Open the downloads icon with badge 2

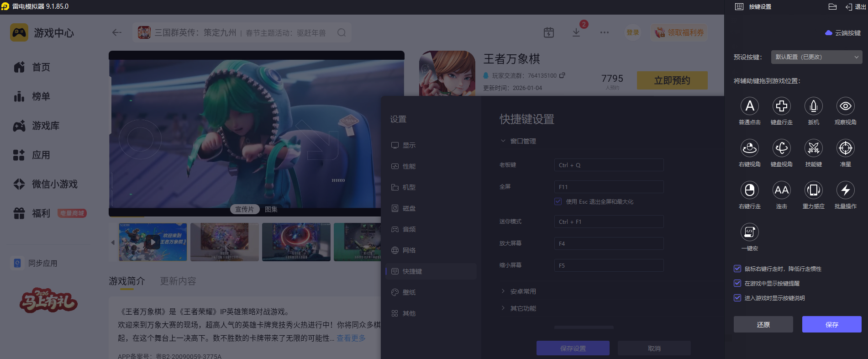(x=576, y=32)
